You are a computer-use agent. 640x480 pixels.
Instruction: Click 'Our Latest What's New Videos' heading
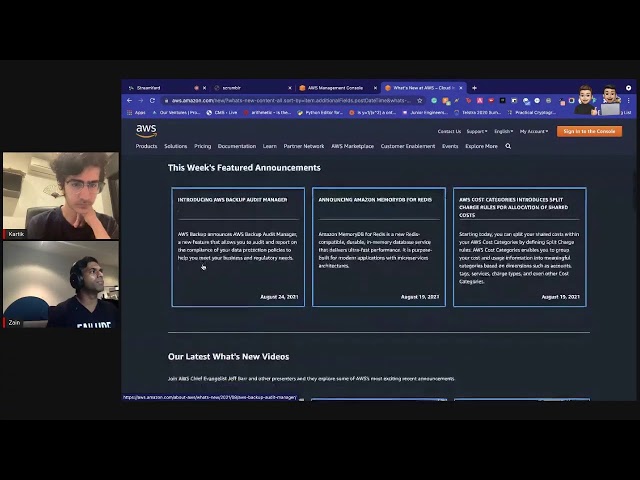(229, 356)
